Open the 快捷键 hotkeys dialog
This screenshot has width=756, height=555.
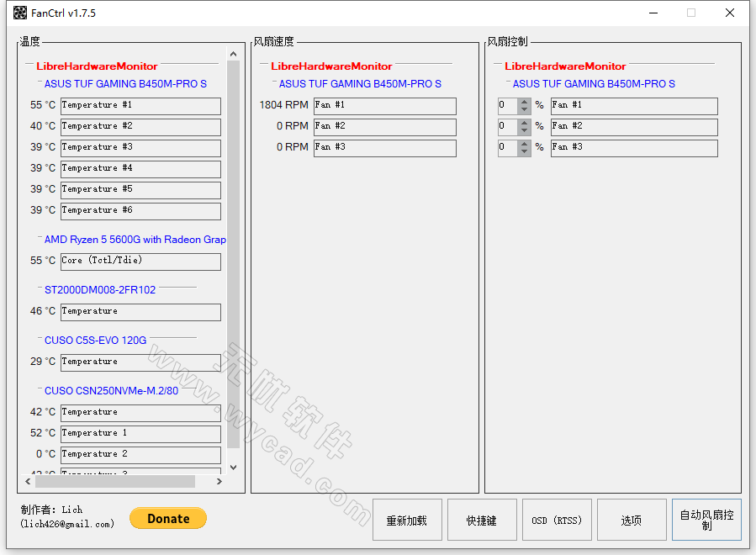coord(482,521)
